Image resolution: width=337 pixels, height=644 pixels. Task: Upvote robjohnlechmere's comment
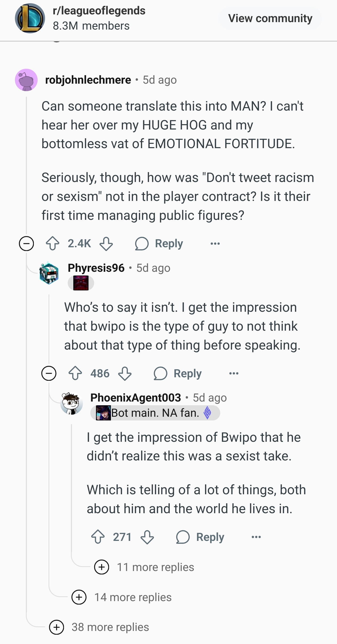tap(53, 244)
